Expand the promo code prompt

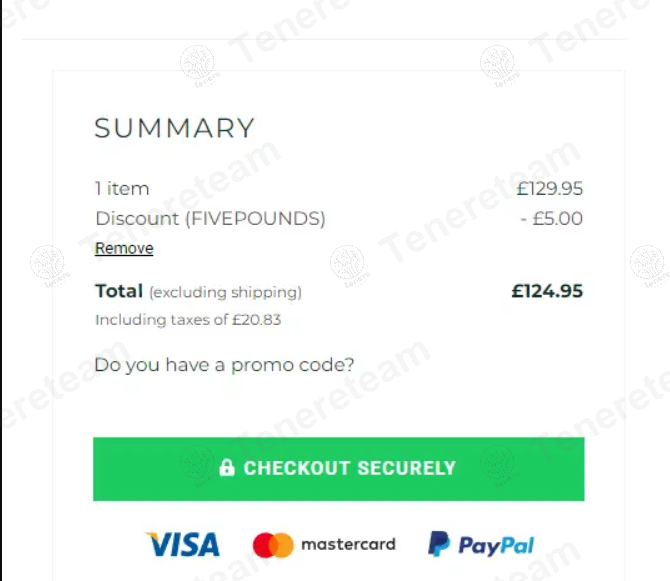pyautogui.click(x=224, y=365)
